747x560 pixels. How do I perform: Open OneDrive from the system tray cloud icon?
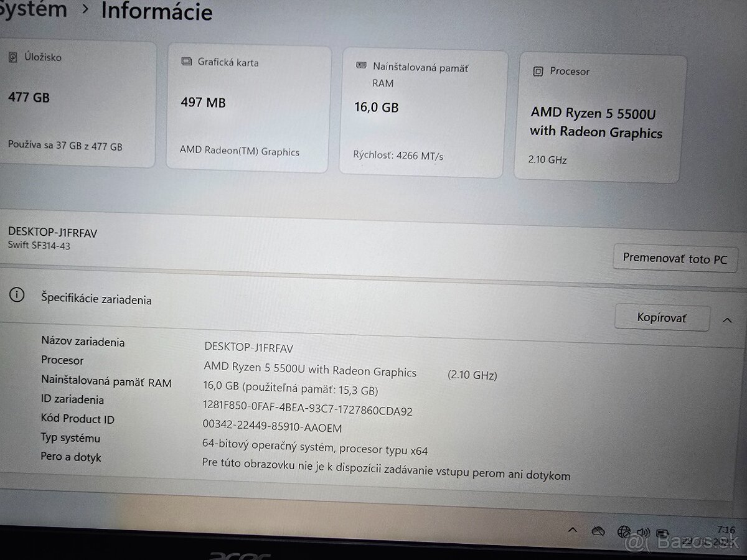[598, 531]
